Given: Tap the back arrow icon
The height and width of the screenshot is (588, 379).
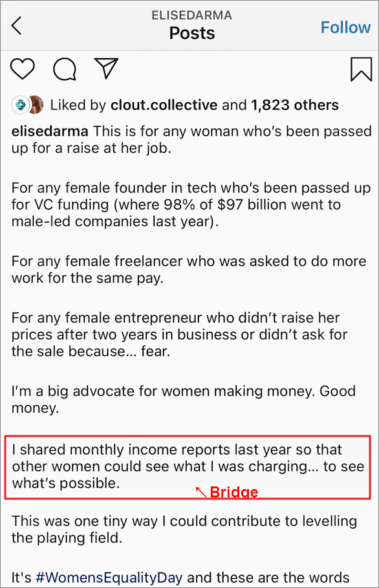Looking at the screenshot, I should [x=17, y=25].
